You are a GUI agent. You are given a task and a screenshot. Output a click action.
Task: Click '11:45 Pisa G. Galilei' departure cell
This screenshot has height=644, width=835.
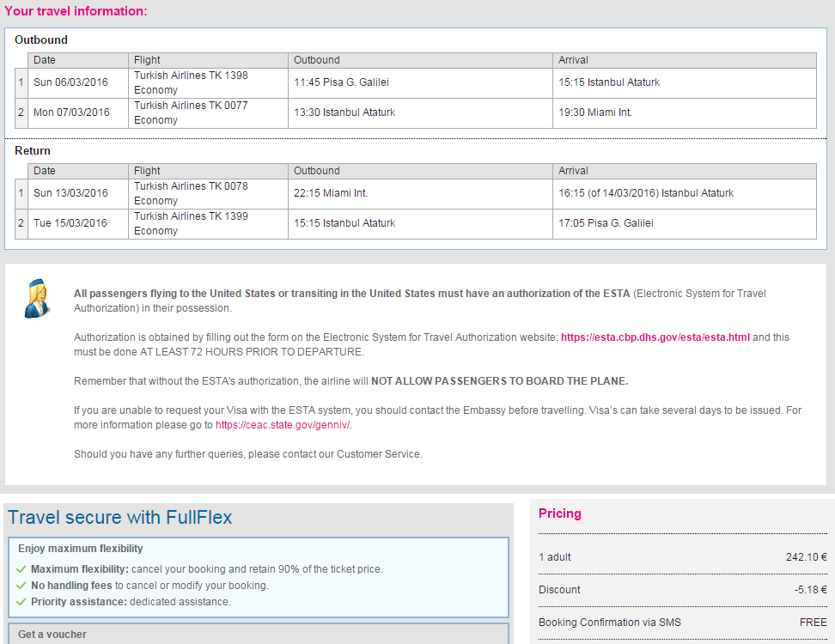click(420, 83)
